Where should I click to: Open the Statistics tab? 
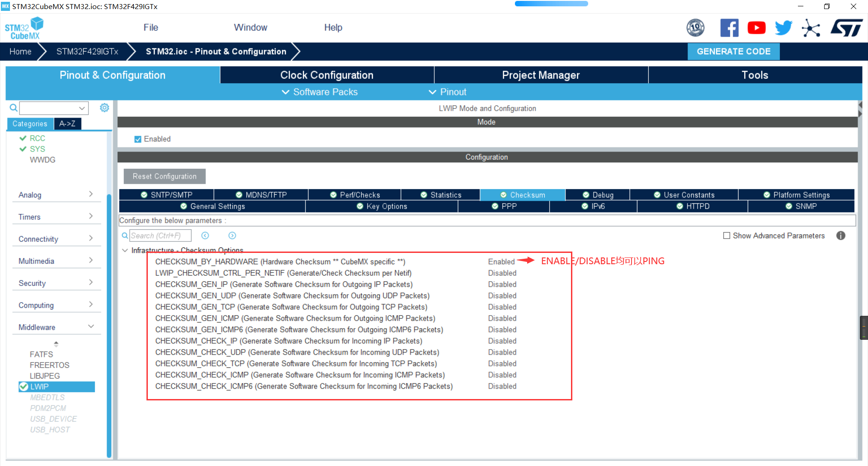tap(441, 195)
